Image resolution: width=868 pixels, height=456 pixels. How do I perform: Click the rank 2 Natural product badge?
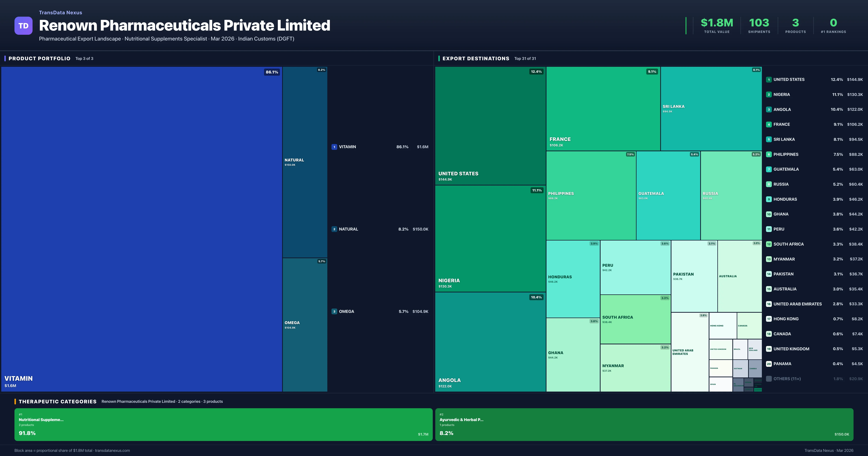tap(334, 229)
